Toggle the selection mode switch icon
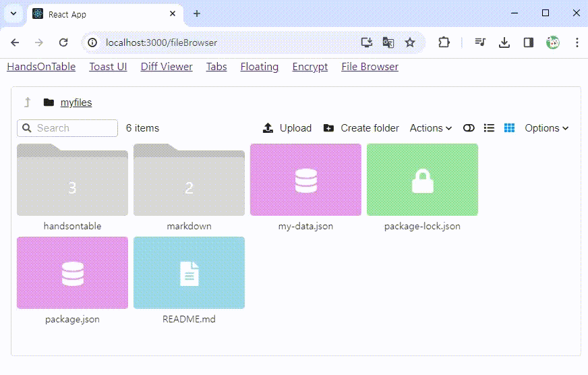Screen dimensions: 588x375 coord(469,128)
